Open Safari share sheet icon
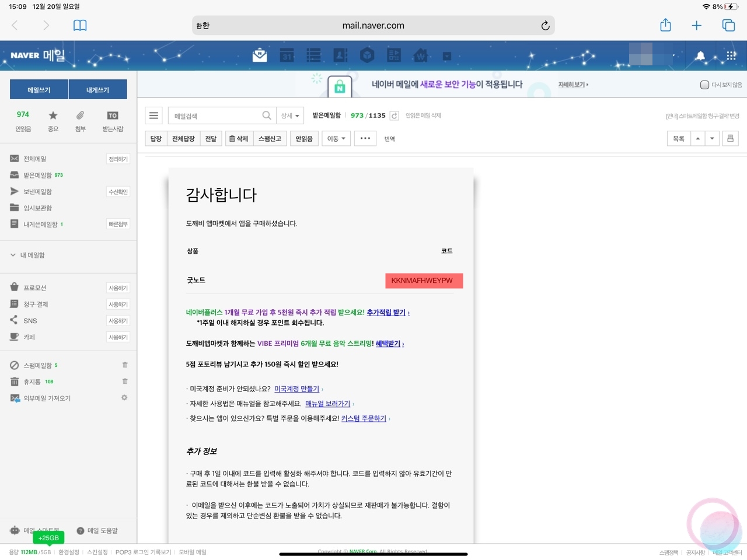 pyautogui.click(x=665, y=25)
